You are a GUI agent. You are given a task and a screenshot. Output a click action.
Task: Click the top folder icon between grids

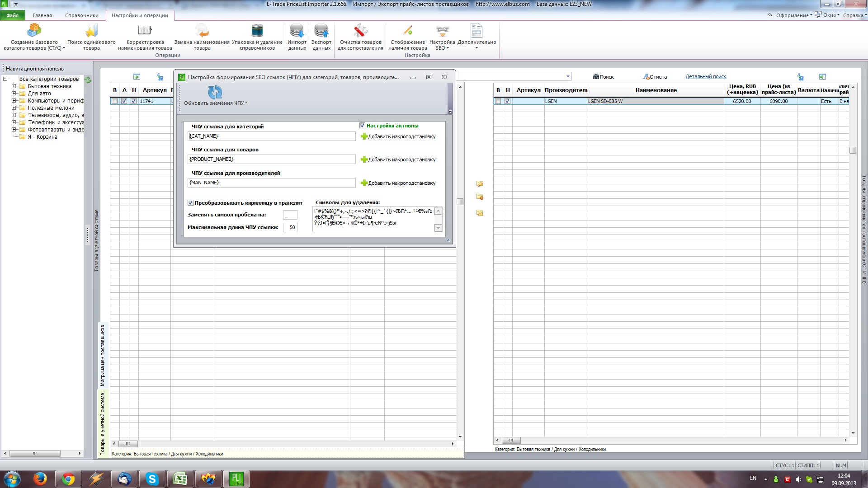pyautogui.click(x=480, y=184)
